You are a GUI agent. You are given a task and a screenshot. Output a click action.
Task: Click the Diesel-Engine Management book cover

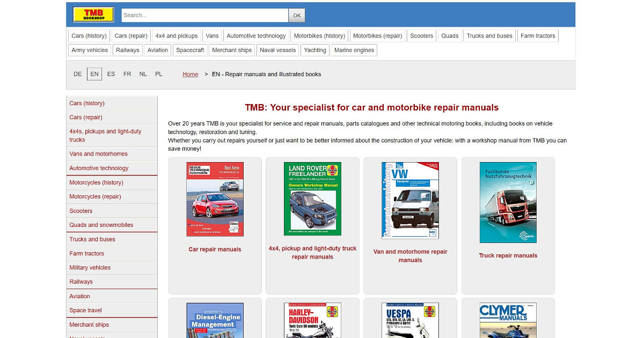pyautogui.click(x=215, y=320)
